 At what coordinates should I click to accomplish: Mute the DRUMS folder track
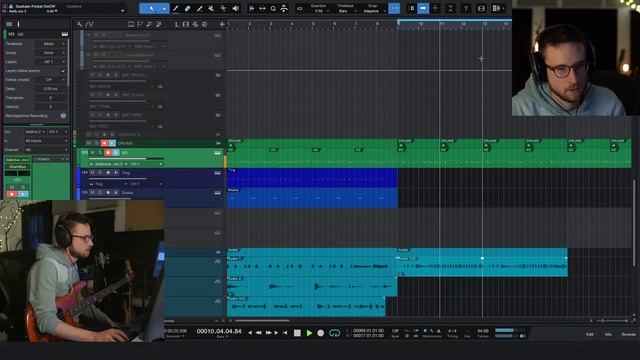click(x=89, y=143)
